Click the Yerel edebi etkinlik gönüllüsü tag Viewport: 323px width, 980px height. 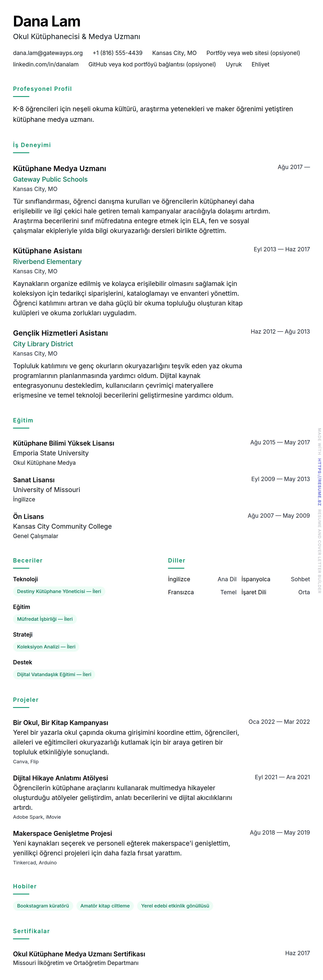click(x=175, y=906)
